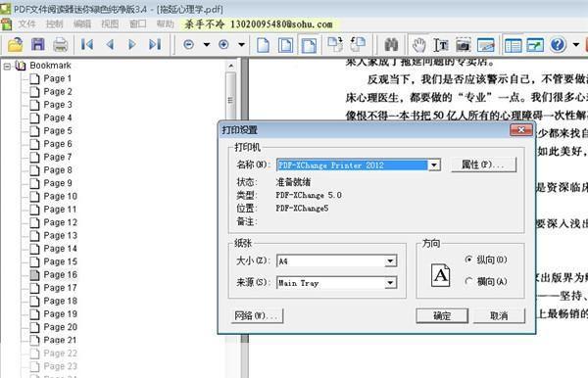Select Page 8 bookmark

tap(58, 170)
